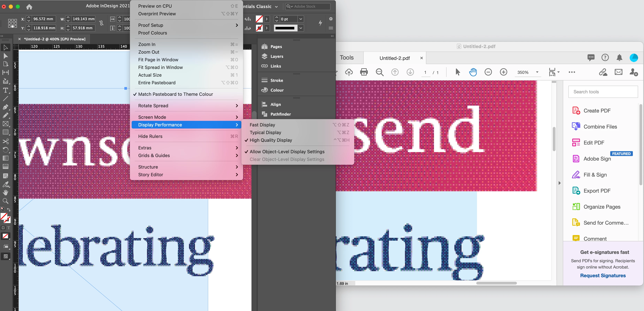Click Export PDF in tools pane
This screenshot has width=644, height=311.
coord(597,191)
